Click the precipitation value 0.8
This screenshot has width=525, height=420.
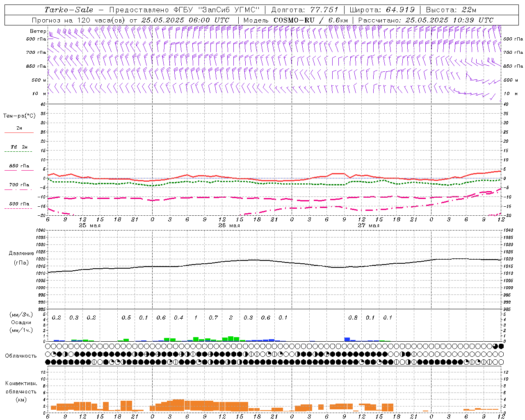click(x=353, y=317)
